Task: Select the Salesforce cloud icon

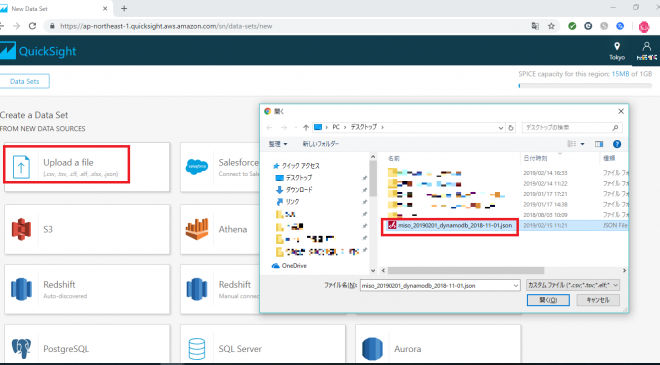Action: pos(197,167)
